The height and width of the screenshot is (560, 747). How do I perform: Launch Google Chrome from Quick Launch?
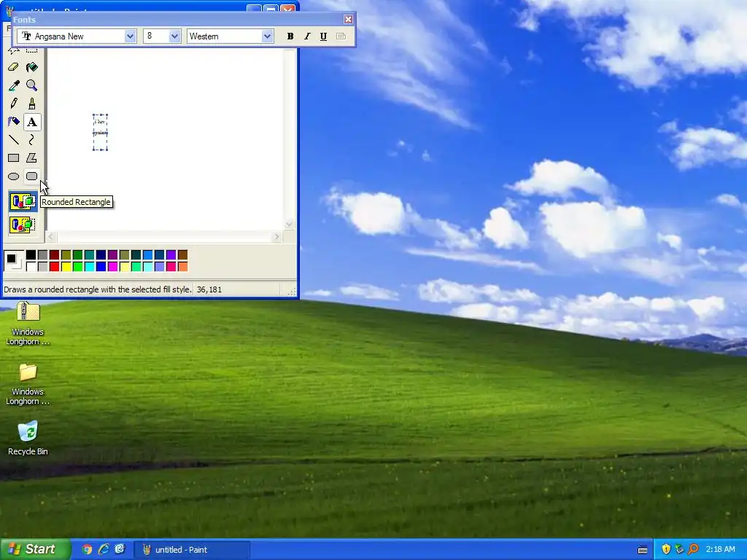87,549
